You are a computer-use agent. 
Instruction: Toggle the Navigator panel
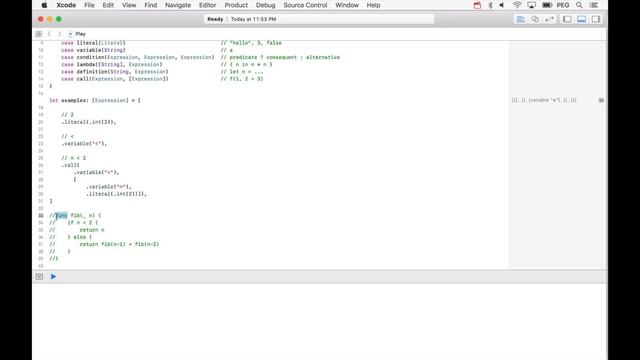tap(567, 19)
